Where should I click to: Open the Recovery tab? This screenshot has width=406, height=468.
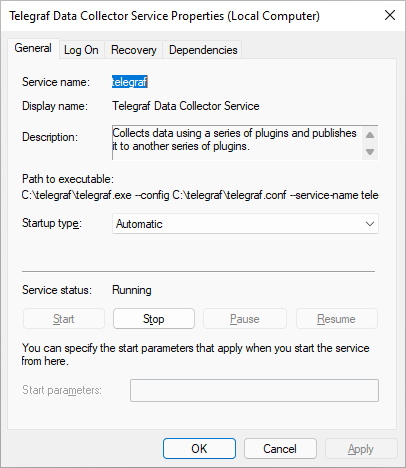(133, 50)
